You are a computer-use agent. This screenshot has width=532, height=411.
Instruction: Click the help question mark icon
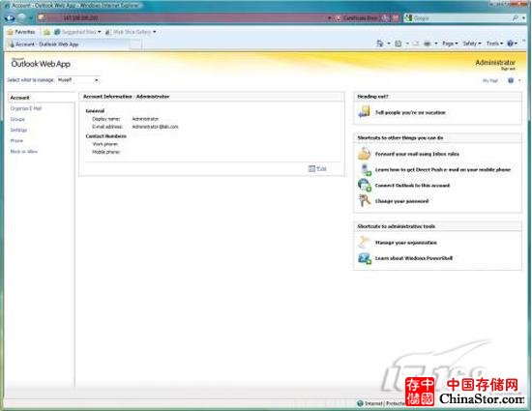(x=511, y=80)
